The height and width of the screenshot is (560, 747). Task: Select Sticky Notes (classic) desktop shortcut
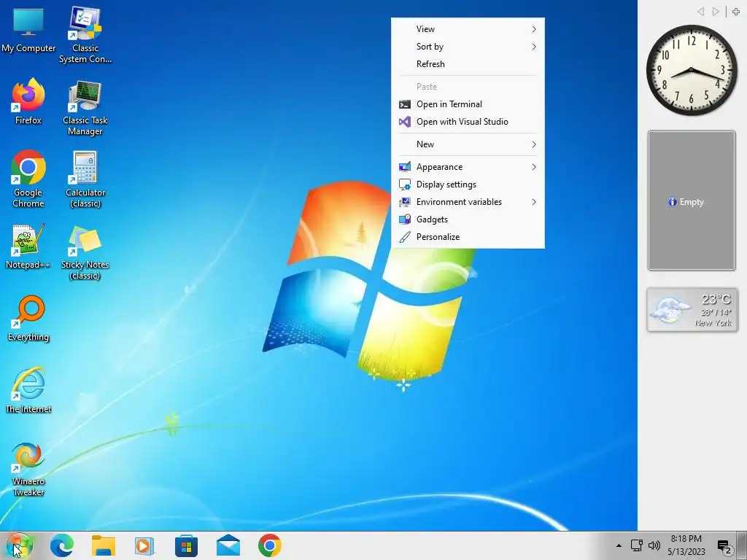point(85,252)
